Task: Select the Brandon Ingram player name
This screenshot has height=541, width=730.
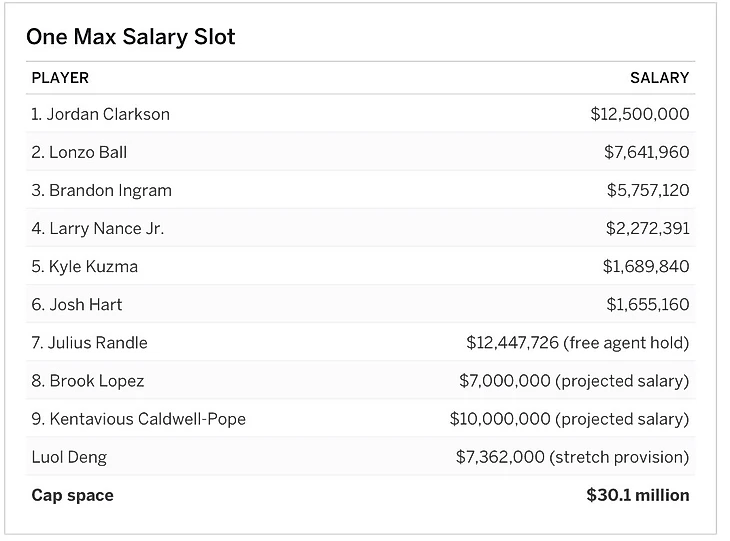Action: click(102, 190)
